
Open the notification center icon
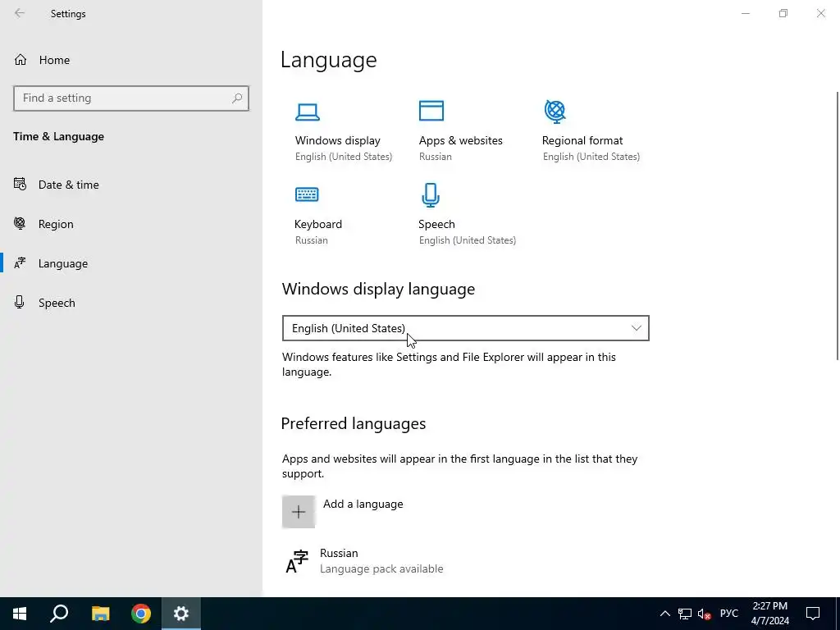click(x=813, y=614)
